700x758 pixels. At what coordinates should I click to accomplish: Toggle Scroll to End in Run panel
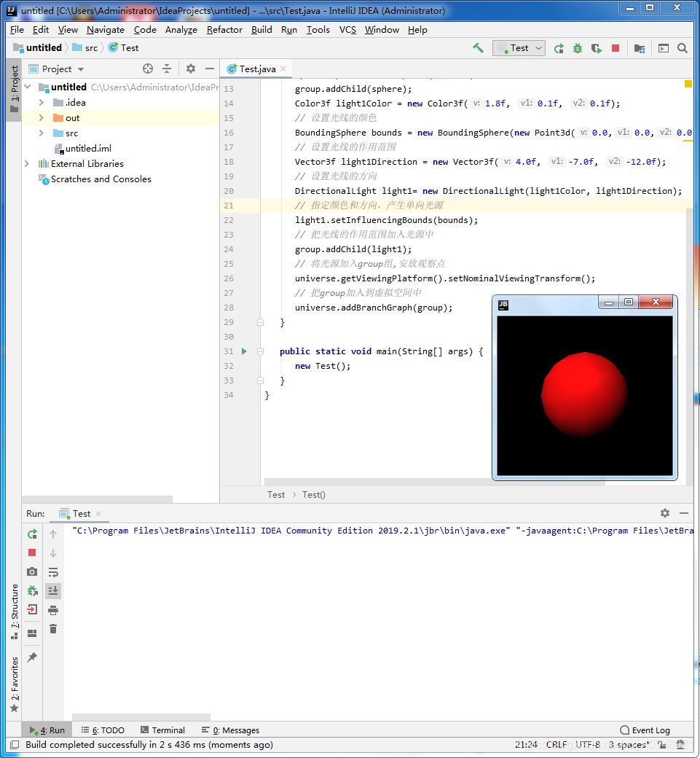[53, 591]
